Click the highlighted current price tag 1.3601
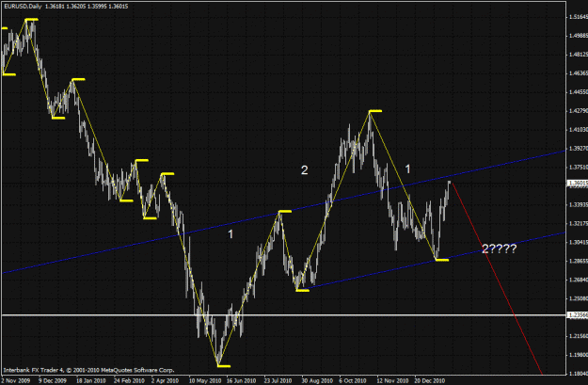This screenshot has height=385, width=588. tap(578, 184)
